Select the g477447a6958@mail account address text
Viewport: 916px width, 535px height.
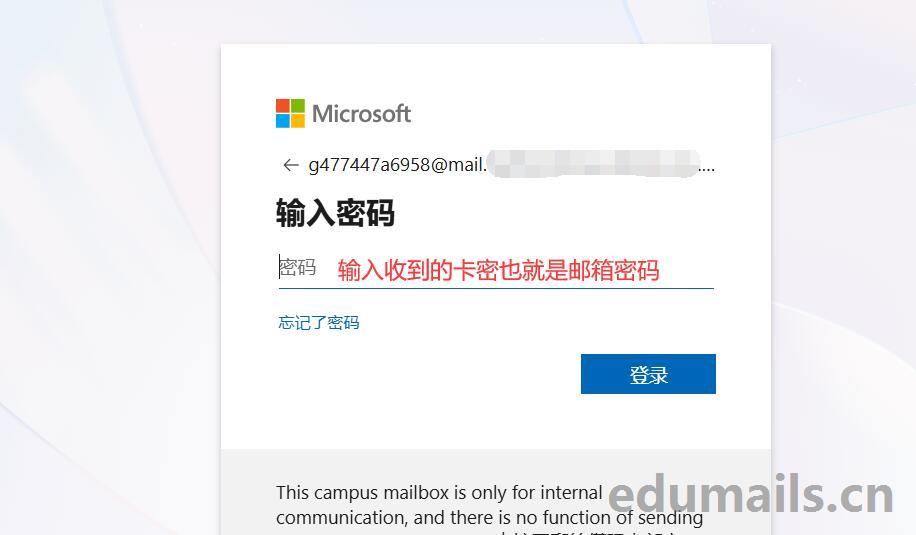(x=397, y=165)
